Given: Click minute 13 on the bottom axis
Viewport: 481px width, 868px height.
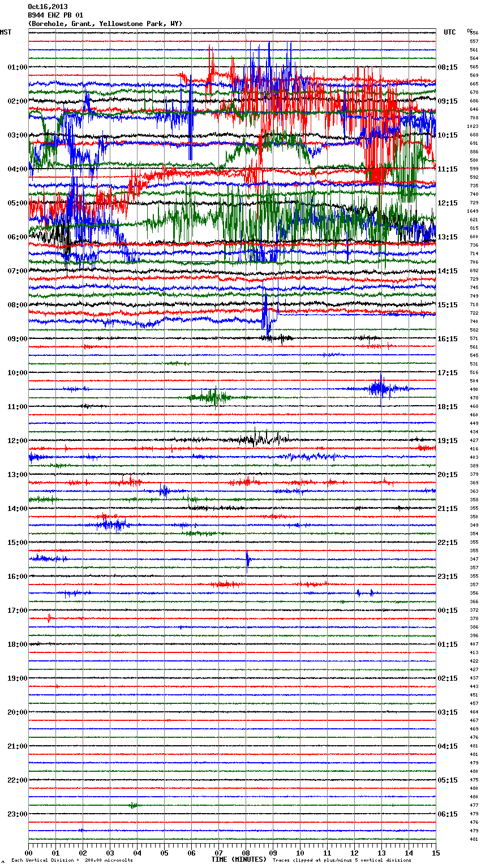Looking at the screenshot, I should click(x=382, y=853).
